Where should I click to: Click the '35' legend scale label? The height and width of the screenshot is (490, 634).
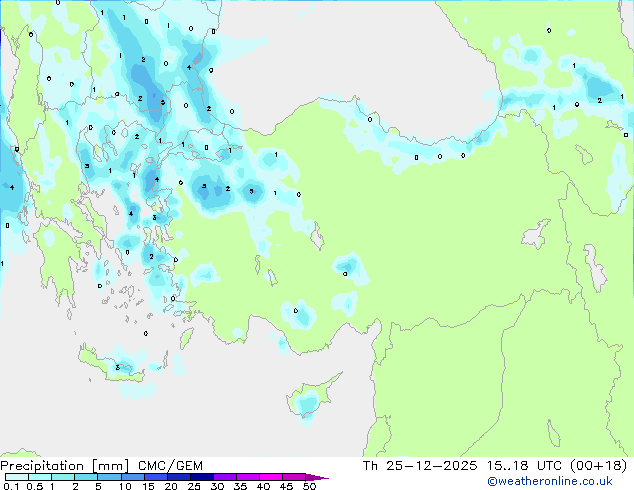(x=240, y=486)
